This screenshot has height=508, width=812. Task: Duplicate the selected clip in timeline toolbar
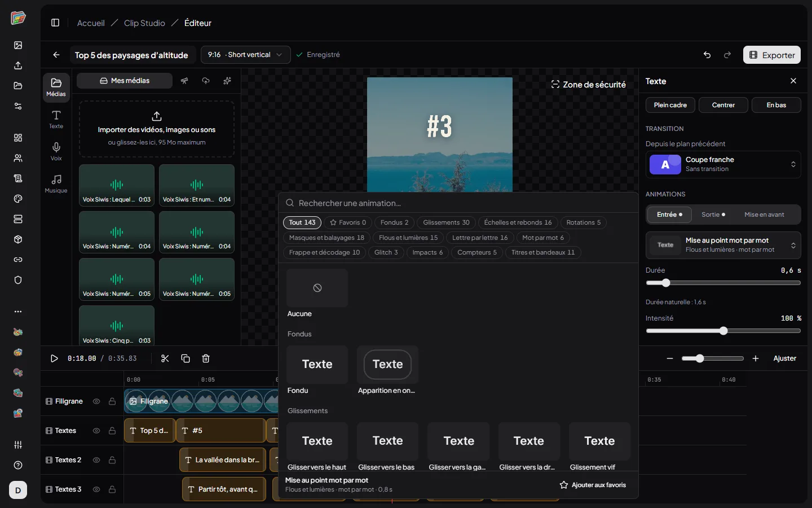pos(186,358)
